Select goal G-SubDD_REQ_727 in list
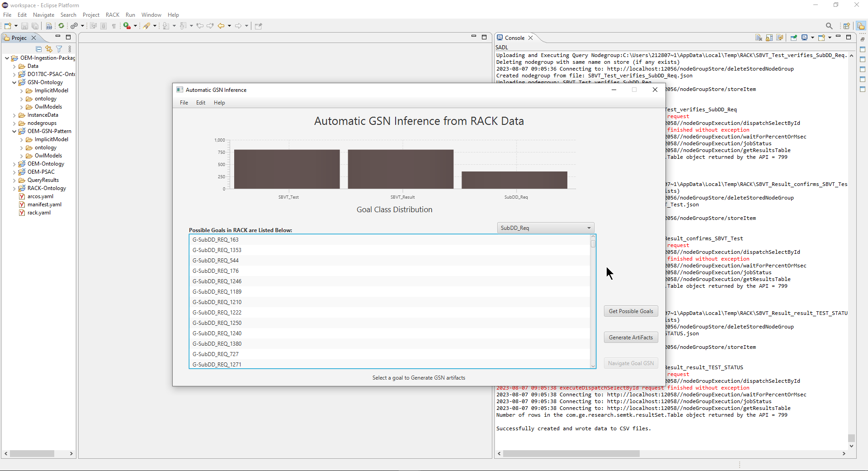The image size is (868, 471). pyautogui.click(x=390, y=354)
